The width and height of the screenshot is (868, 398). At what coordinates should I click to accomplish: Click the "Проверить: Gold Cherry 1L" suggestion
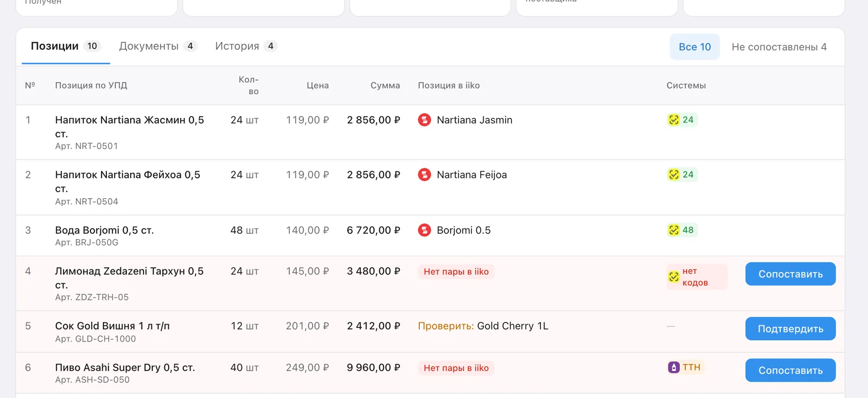click(x=483, y=326)
